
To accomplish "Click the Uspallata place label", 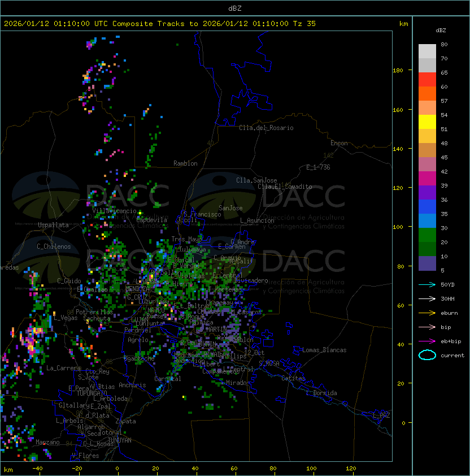I will pyautogui.click(x=53, y=225).
